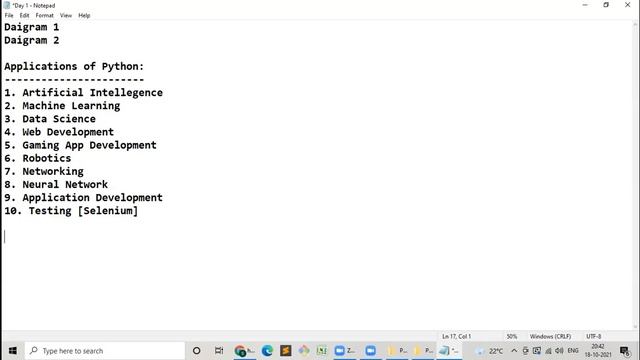Screen dimensions: 640x360
Task: Click UTF-8 encoding status entry
Action: point(593,336)
